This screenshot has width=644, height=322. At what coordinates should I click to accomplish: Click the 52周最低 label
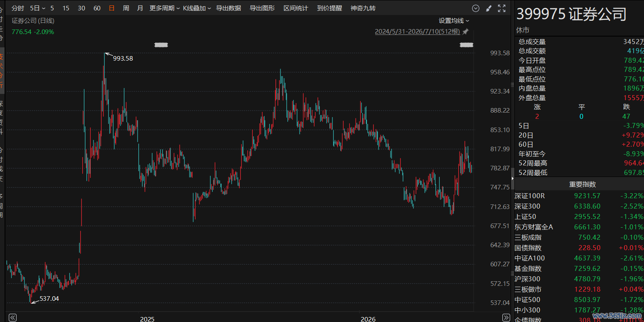[533, 172]
